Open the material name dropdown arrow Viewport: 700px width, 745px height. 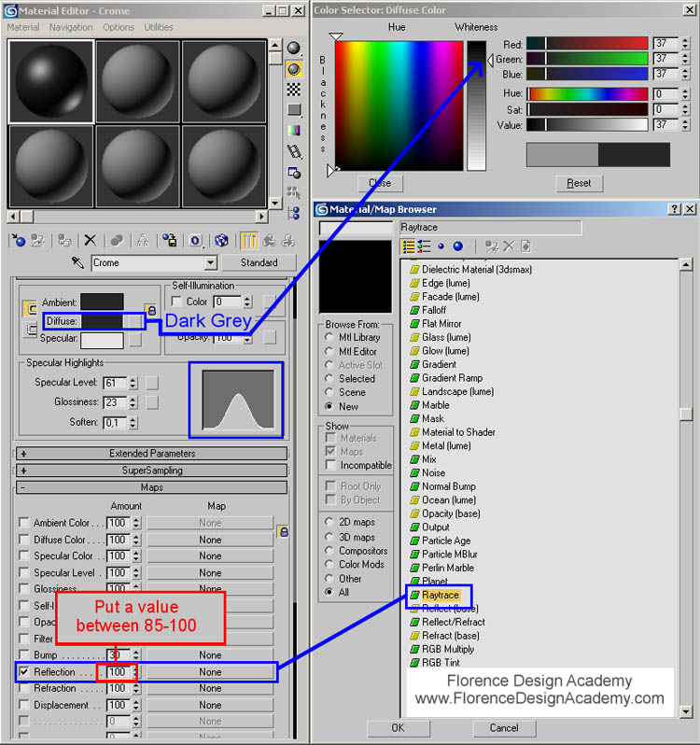pyautogui.click(x=210, y=263)
